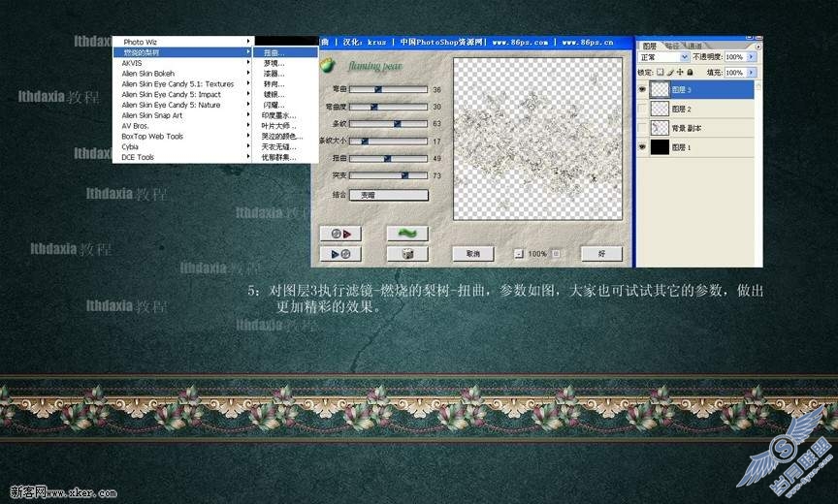The height and width of the screenshot is (504, 838).
Task: Switch to the 图层 layers tab
Action: (649, 46)
